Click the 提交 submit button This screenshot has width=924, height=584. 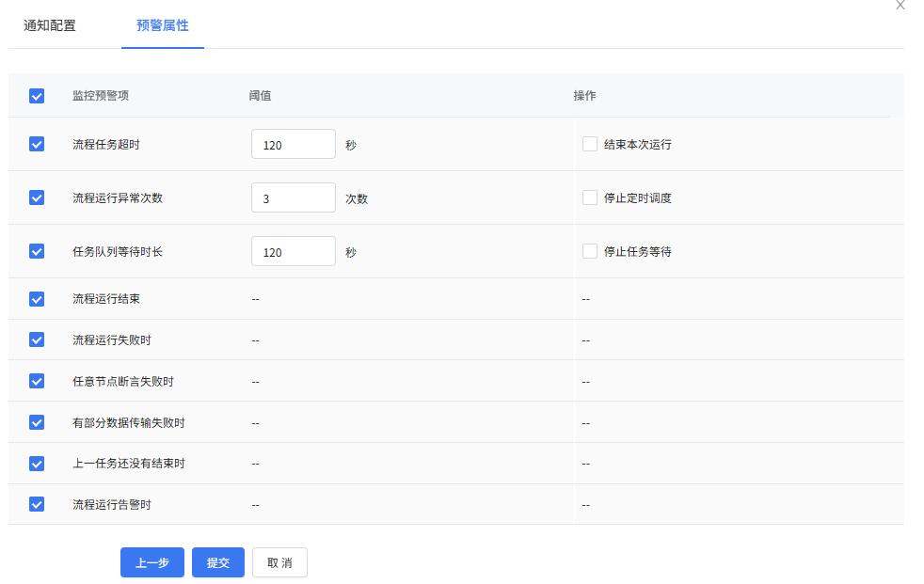[218, 562]
